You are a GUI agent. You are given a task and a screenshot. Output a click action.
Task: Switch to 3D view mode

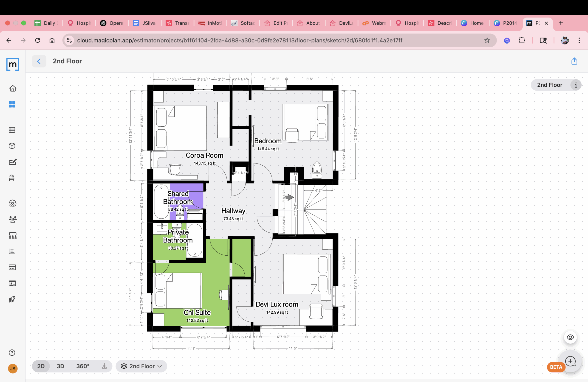point(60,366)
